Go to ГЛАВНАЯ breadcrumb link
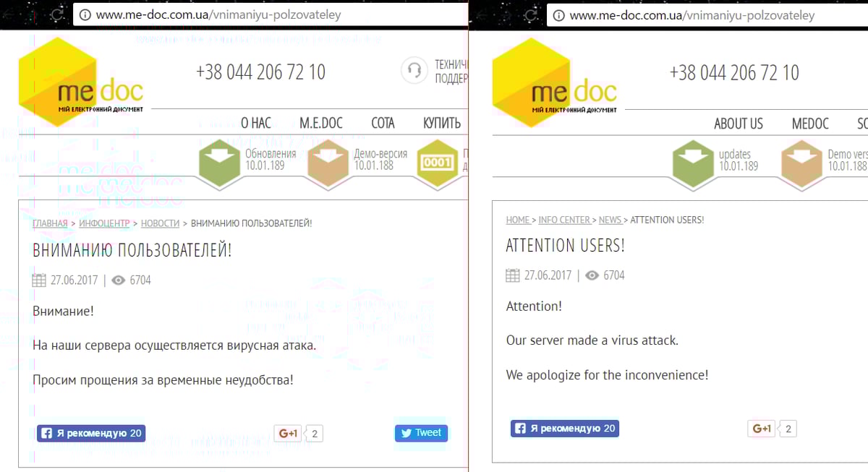 pos(50,223)
